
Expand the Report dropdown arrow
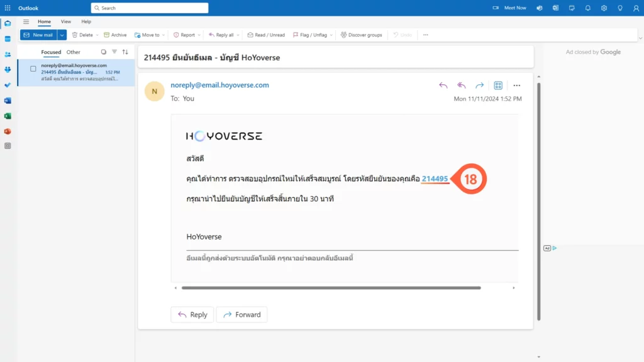click(x=199, y=35)
